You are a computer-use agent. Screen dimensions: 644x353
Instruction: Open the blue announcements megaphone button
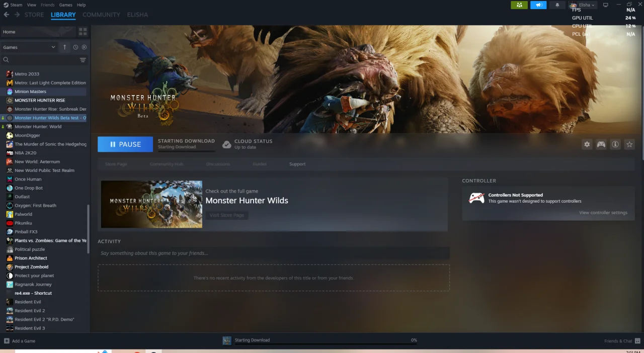(538, 5)
